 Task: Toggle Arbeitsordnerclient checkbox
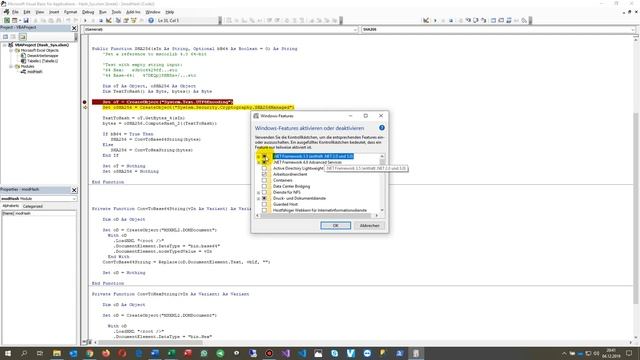264,174
